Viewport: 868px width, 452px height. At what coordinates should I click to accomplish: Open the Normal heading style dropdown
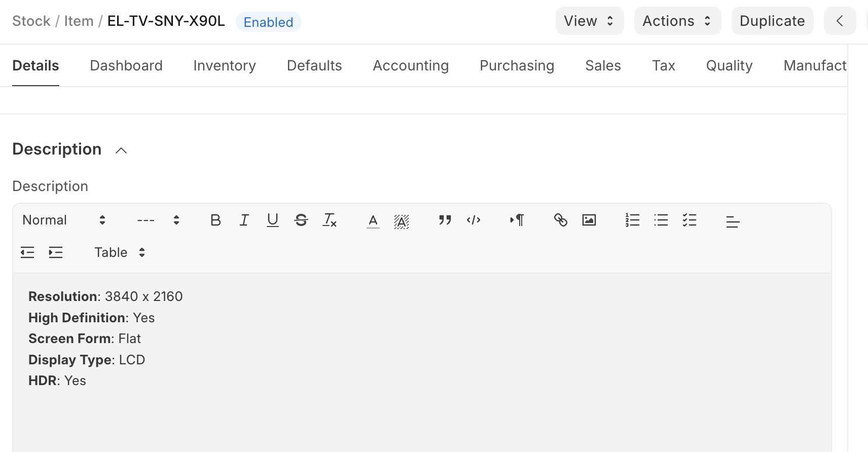64,220
